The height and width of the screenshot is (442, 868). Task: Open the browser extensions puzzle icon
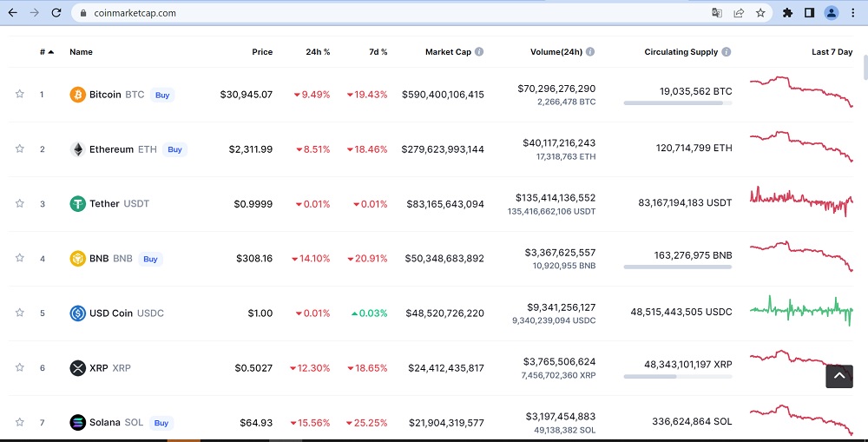point(787,13)
